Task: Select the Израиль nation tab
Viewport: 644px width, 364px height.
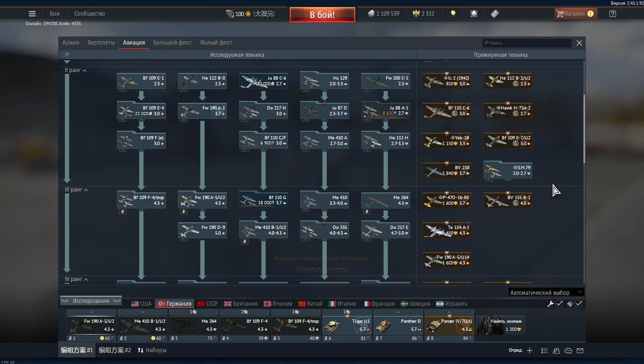Action: coord(452,304)
